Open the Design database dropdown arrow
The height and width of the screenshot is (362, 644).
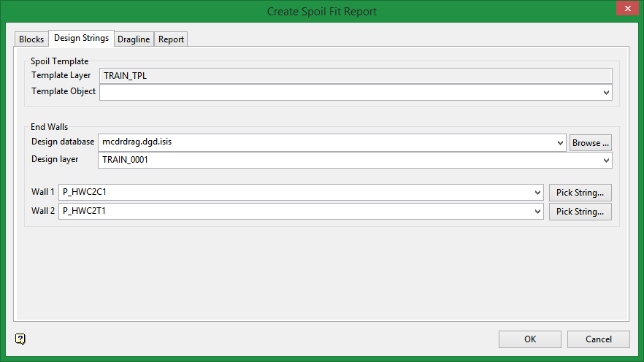pyautogui.click(x=560, y=143)
